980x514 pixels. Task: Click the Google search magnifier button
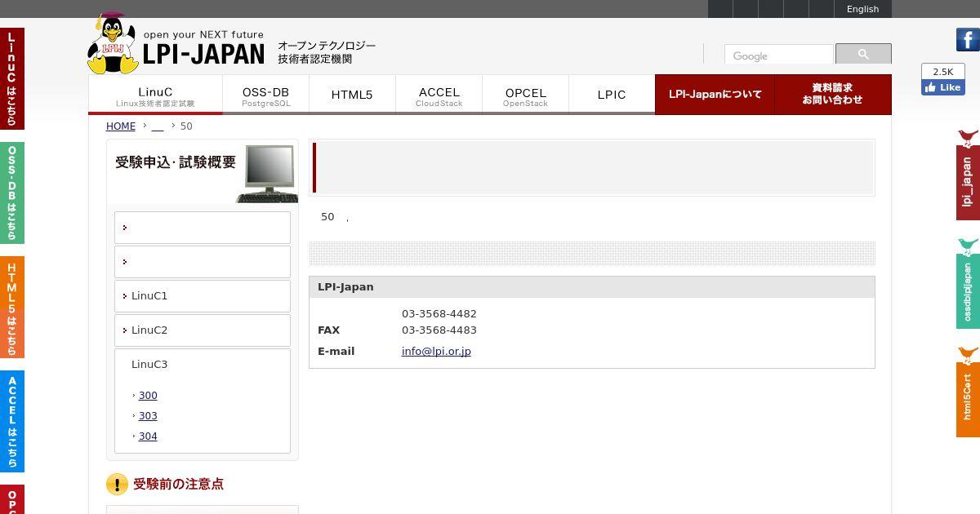click(x=863, y=54)
